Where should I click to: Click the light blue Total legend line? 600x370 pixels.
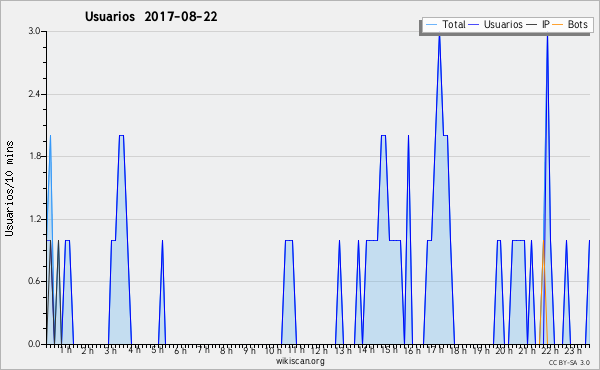coord(431,25)
